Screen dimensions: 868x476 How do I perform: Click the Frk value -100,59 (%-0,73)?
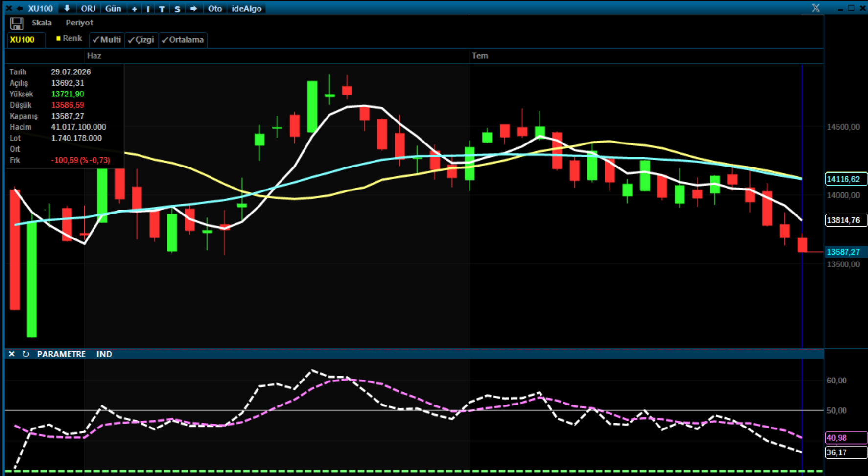pyautogui.click(x=80, y=160)
